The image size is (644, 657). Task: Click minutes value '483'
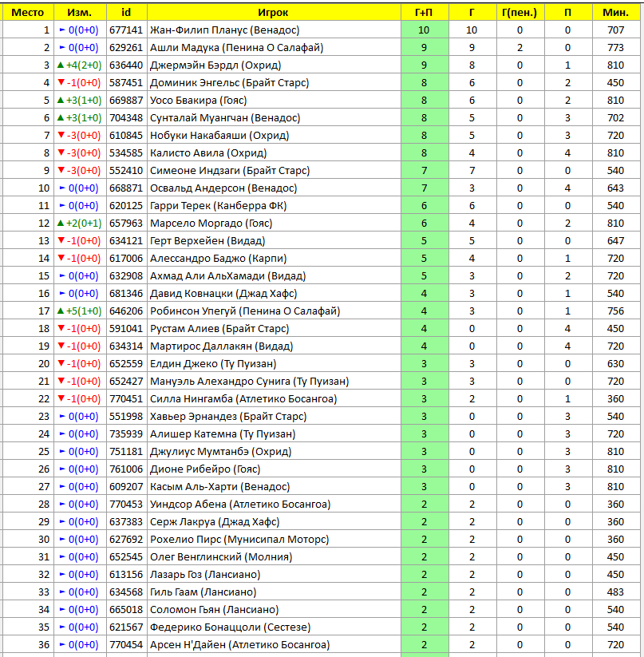pos(615,592)
